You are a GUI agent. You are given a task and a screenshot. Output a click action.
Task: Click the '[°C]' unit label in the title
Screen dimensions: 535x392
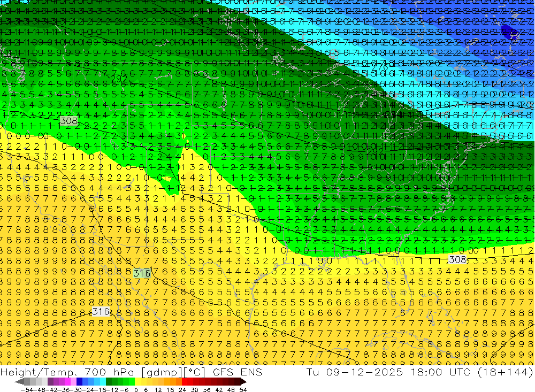click(x=194, y=372)
